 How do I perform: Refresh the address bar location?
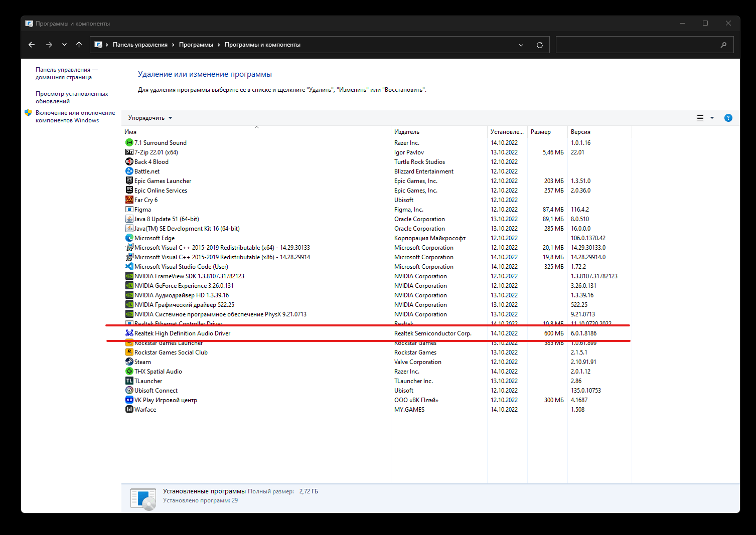(x=540, y=45)
